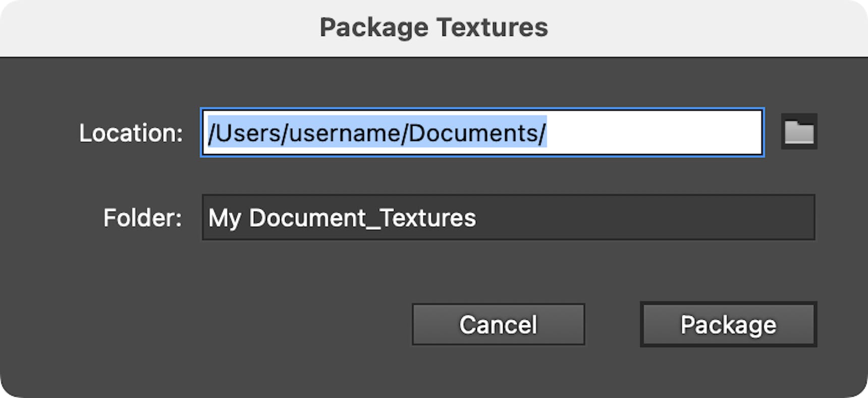Cancel the Package Textures dialog
The width and height of the screenshot is (868, 398).
click(498, 324)
